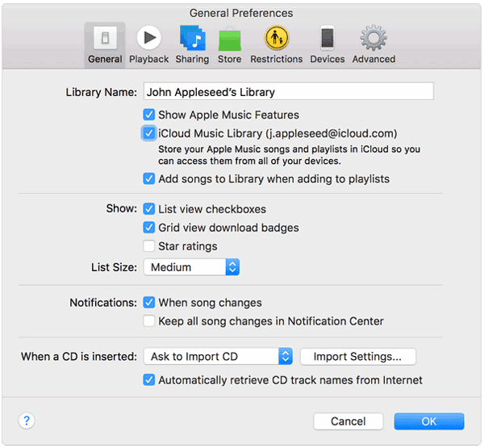Toggle When song changes notification

coord(148,302)
